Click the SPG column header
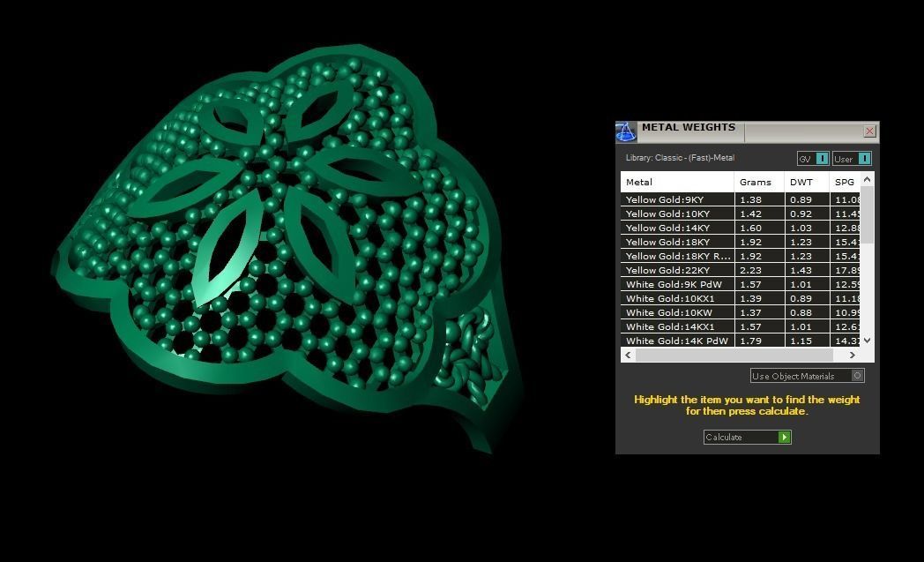The width and height of the screenshot is (924, 562). pyautogui.click(x=845, y=183)
